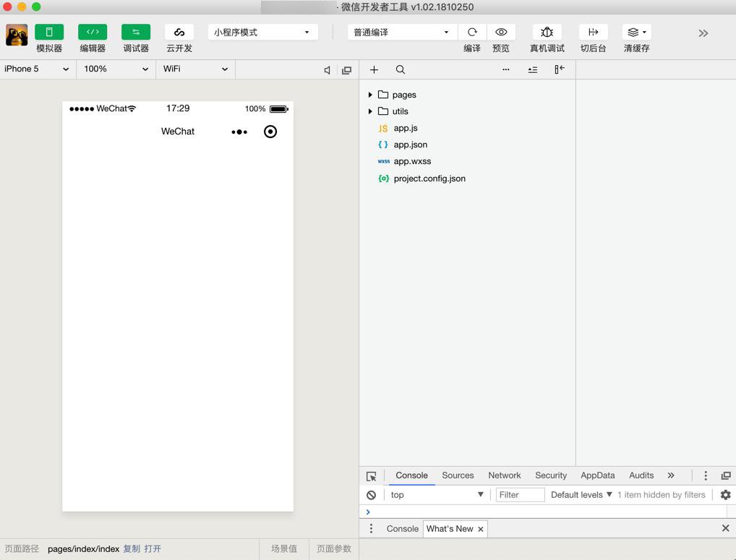The width and height of the screenshot is (736, 560).
Task: Click the 页面参数 page parameters button
Action: pyautogui.click(x=334, y=548)
